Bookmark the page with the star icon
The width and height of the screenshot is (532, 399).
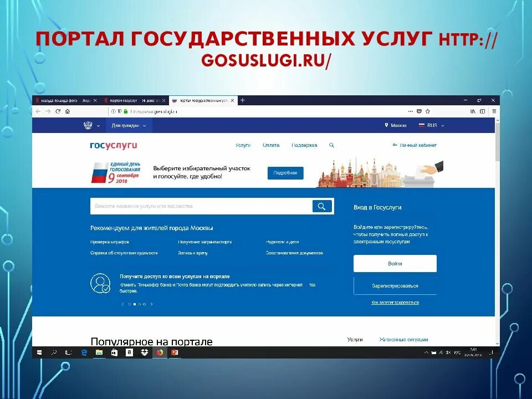pos(427,111)
